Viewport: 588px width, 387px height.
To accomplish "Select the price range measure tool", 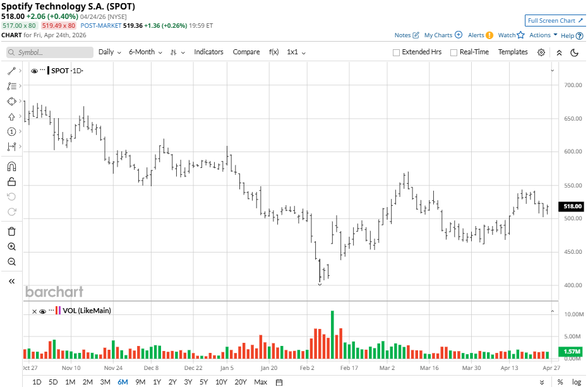I will [x=11, y=146].
